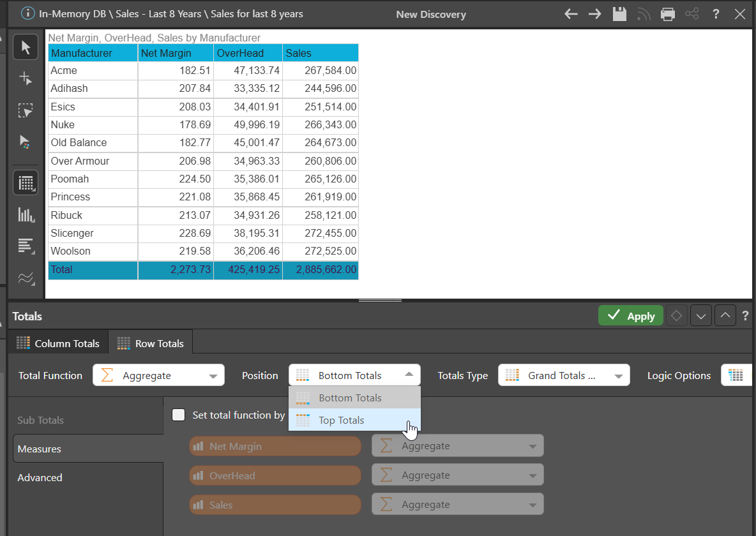Switch to the grid table visualization
Screen dimensions: 756x536
26,183
